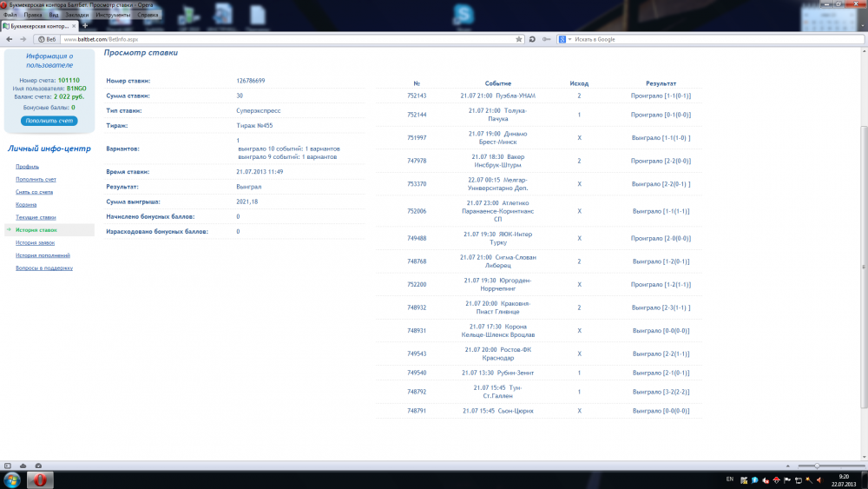Screen dimensions: 868x489
Task: Open the Правка menu
Action: (33, 15)
